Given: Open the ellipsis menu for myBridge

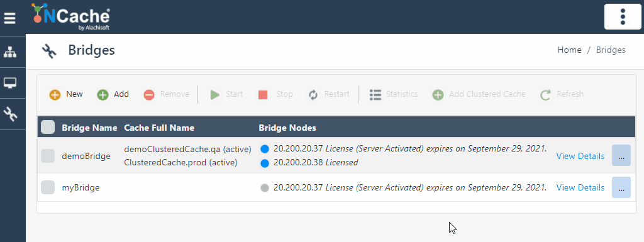Looking at the screenshot, I should click(621, 187).
